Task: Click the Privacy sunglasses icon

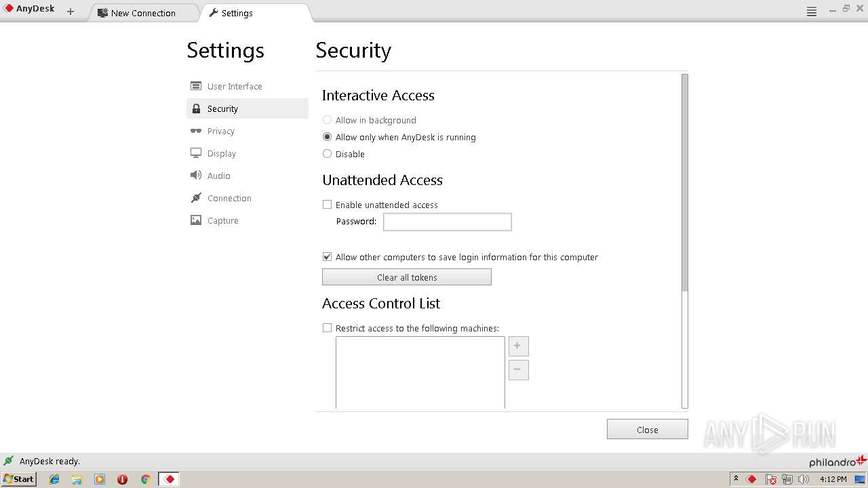Action: point(196,131)
